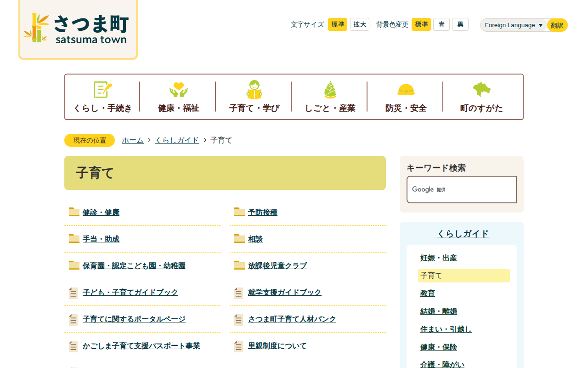The height and width of the screenshot is (368, 588).
Task: Click folder icon beside 放課後児童クラブ
Action: [239, 265]
